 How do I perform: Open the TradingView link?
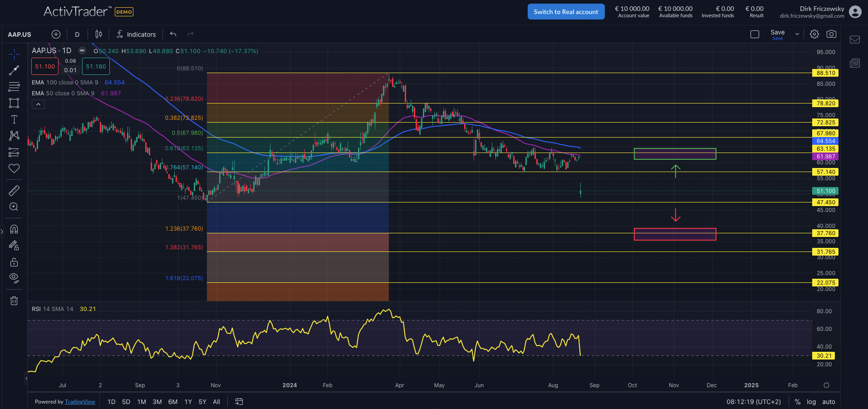pyautogui.click(x=80, y=402)
